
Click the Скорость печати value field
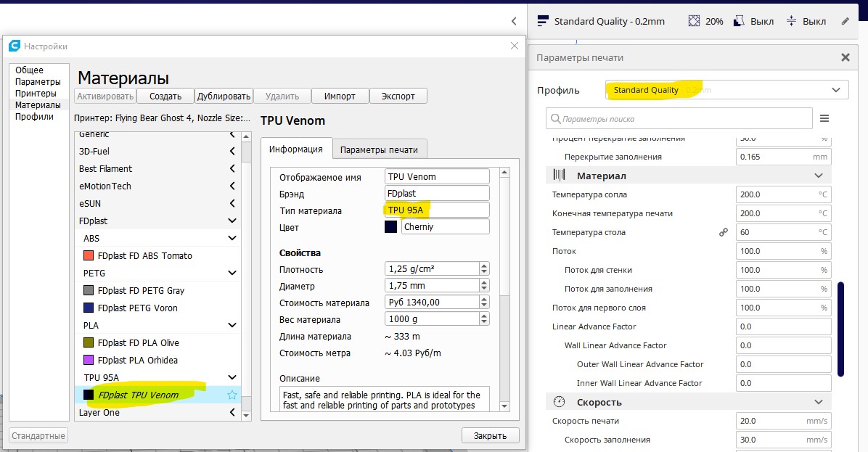(783, 421)
